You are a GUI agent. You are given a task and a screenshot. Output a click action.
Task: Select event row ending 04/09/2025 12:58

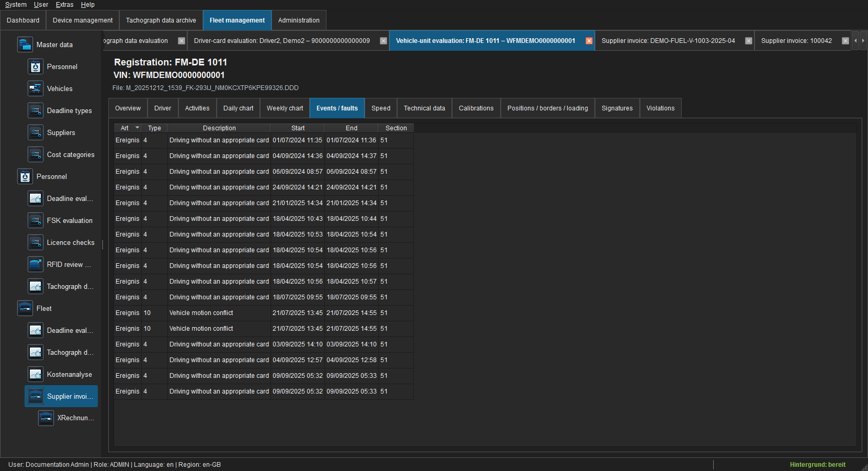tap(264, 360)
